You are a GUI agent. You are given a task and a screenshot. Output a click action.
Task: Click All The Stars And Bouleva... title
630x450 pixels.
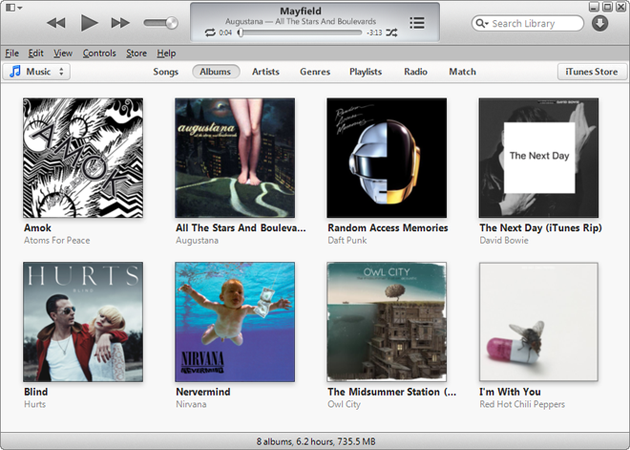(241, 228)
